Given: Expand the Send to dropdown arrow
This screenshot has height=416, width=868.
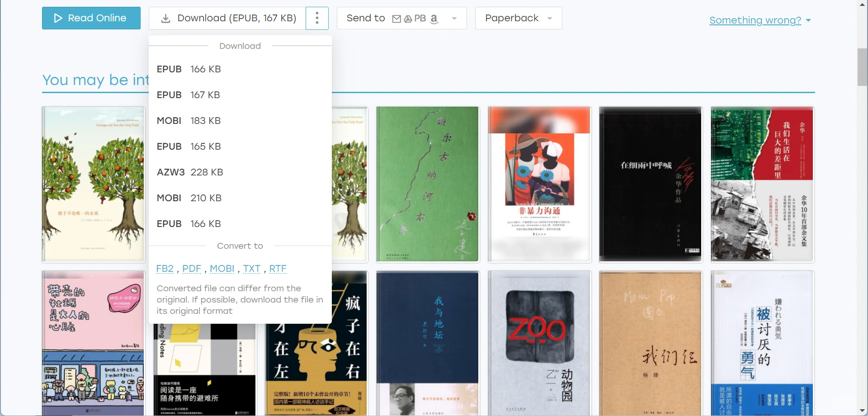Looking at the screenshot, I should click(x=454, y=19).
